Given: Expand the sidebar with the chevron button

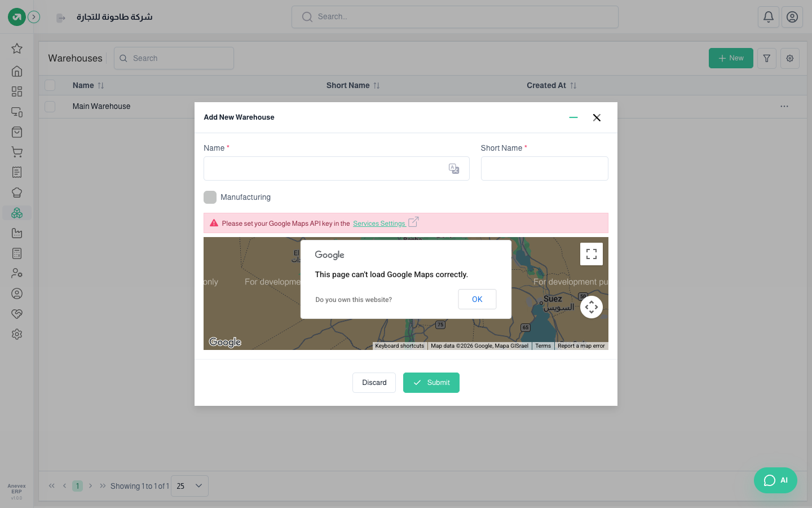Looking at the screenshot, I should (x=34, y=17).
